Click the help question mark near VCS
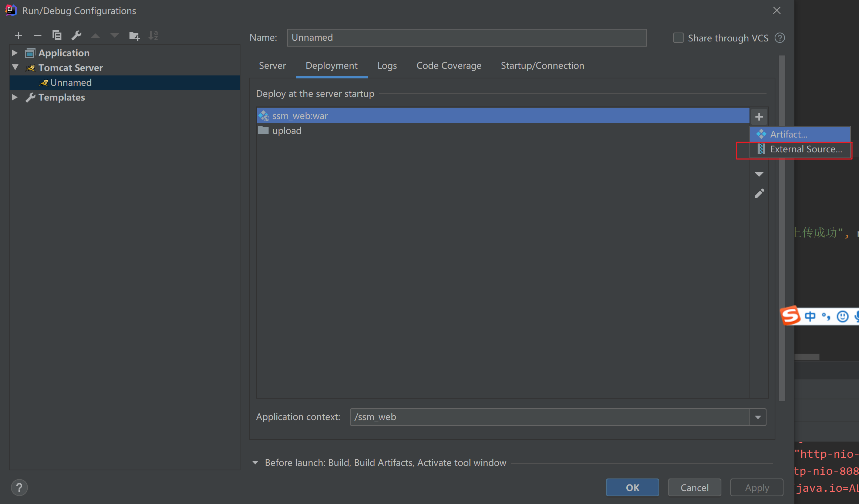Image resolution: width=859 pixels, height=504 pixels. tap(779, 38)
